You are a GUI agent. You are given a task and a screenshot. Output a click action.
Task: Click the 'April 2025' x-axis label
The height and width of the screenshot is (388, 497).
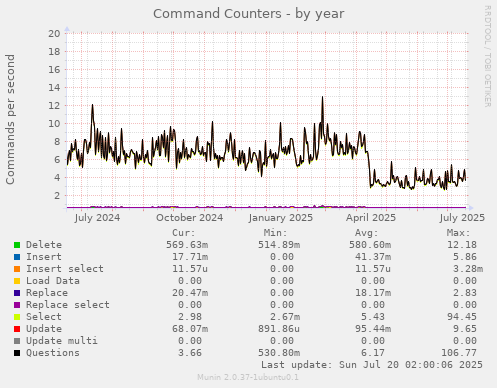coord(371,218)
